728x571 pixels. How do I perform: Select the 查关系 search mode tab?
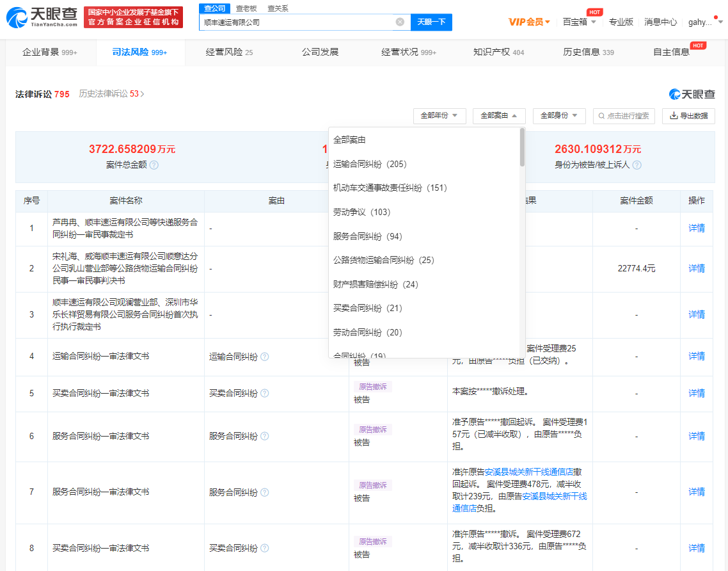click(278, 8)
